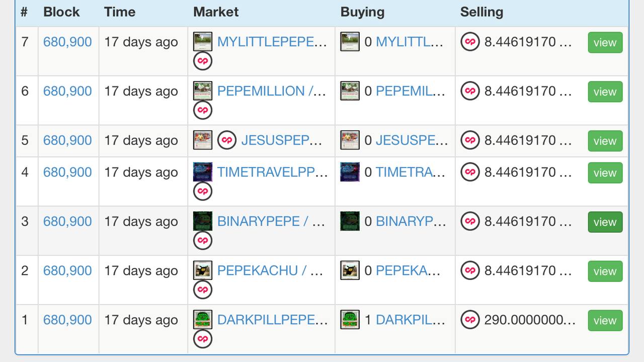This screenshot has width=644, height=362.
Task: Click view button for DARKPILLPEPE order
Action: 605,320
